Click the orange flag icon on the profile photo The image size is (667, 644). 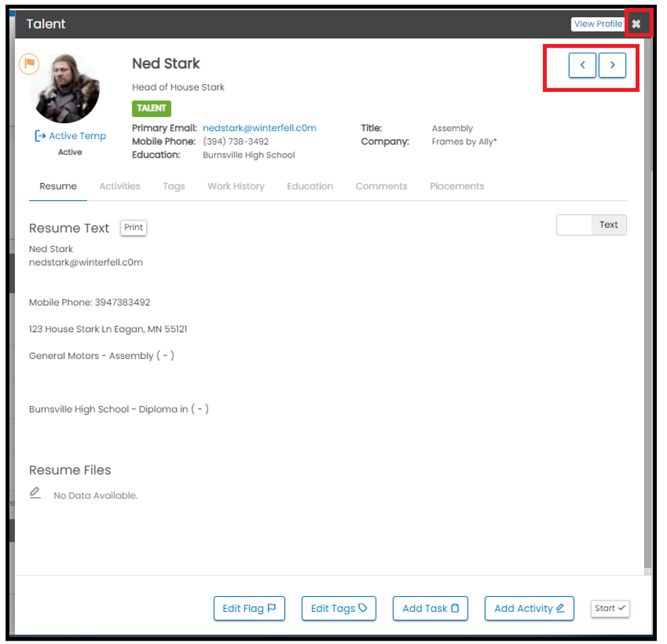pos(29,64)
